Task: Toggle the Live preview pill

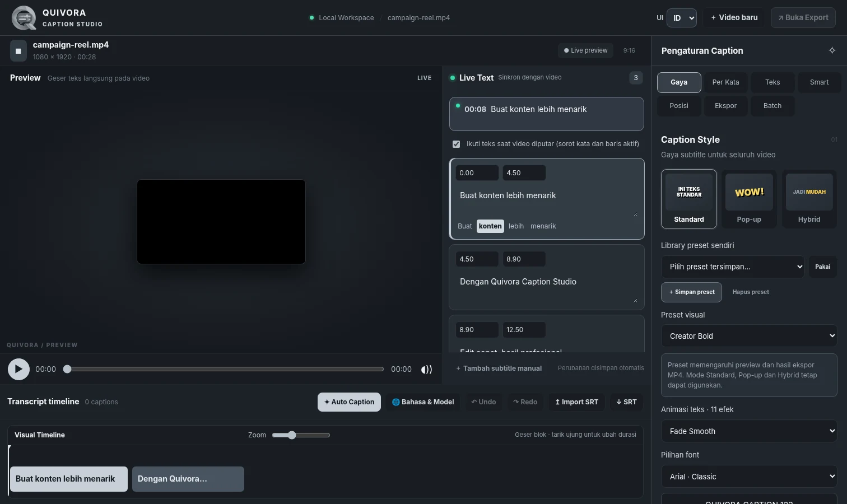Action: [585, 50]
